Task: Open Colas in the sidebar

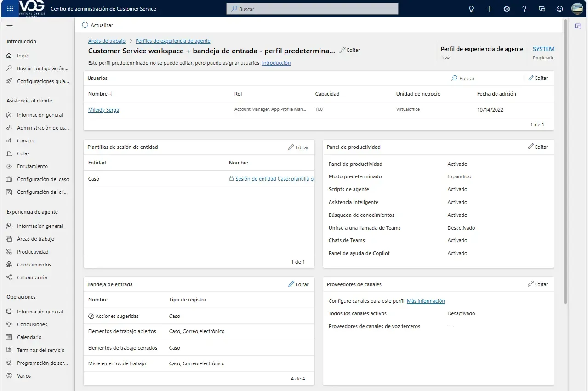Action: 23,153
